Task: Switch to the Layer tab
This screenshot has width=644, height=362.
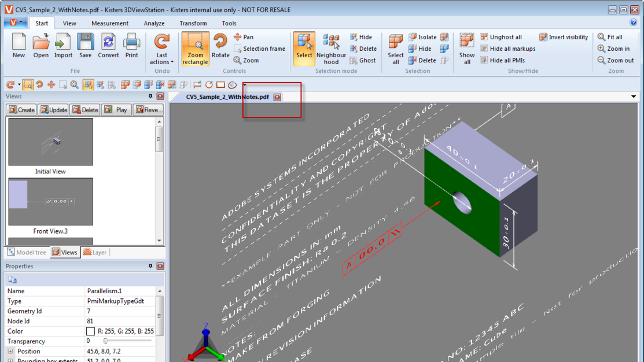Action: click(x=95, y=252)
